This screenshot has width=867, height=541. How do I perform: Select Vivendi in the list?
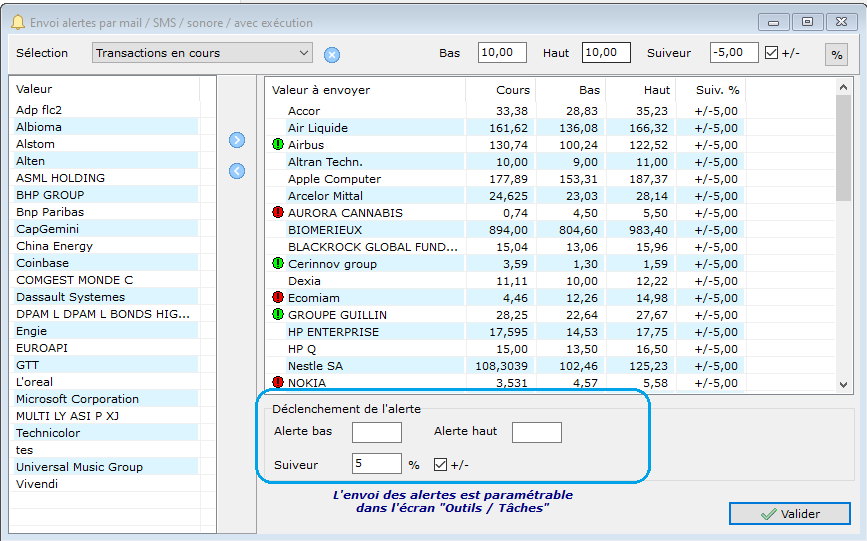[104, 484]
